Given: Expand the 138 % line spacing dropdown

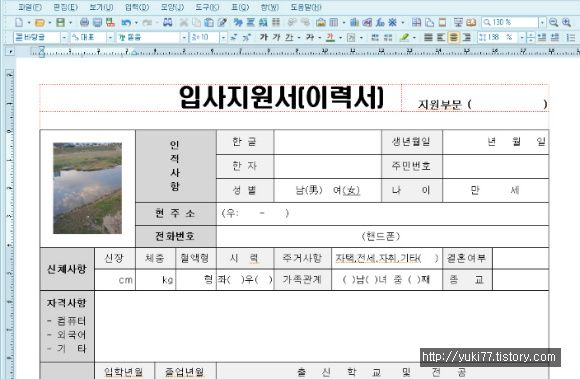Looking at the screenshot, I should point(522,38).
